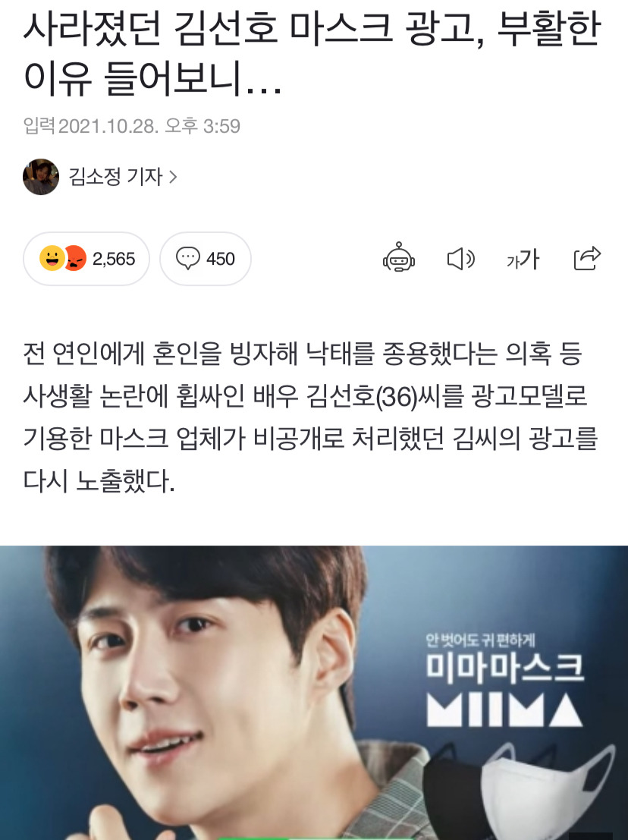The height and width of the screenshot is (840, 628).
Task: Open the 김소정 기자 reporter page
Action: tap(115, 177)
